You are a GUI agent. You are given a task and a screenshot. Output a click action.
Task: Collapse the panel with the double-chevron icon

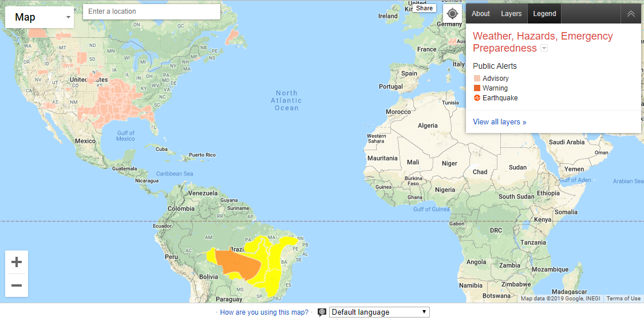631,14
